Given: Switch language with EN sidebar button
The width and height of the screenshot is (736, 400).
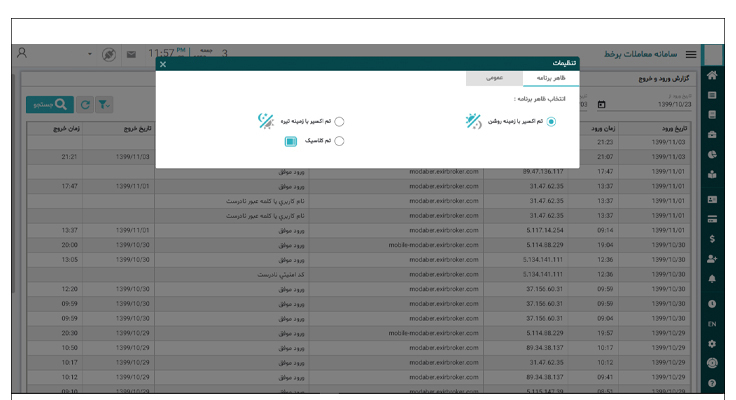Looking at the screenshot, I should [712, 324].
